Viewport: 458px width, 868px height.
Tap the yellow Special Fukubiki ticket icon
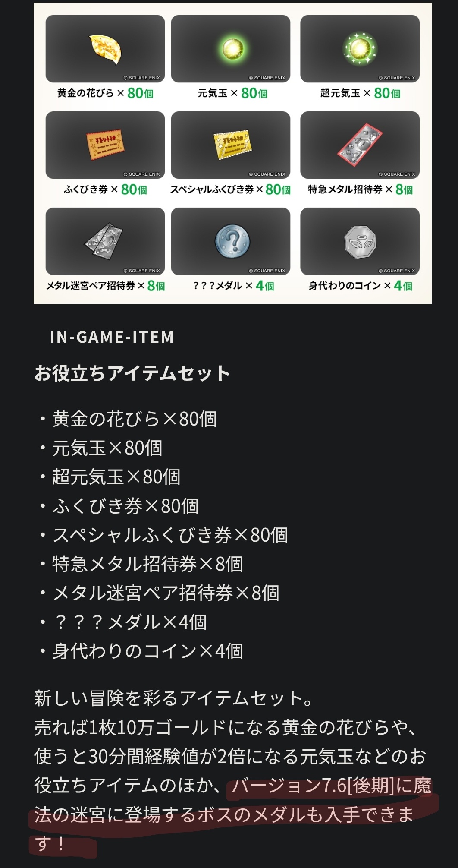tap(232, 145)
